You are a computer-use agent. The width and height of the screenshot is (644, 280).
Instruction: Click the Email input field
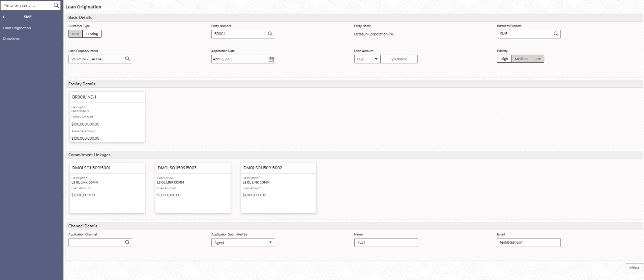(x=528, y=242)
